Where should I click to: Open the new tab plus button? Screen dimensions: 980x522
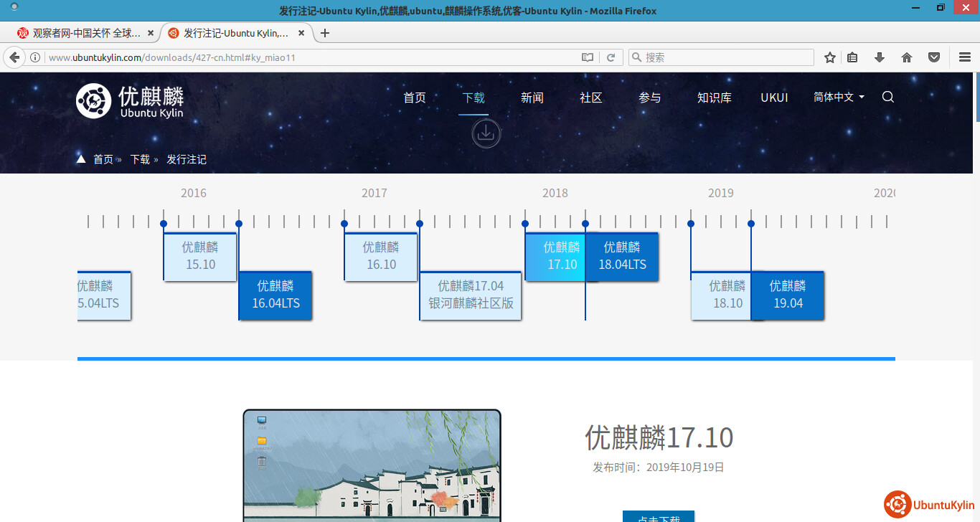[325, 33]
